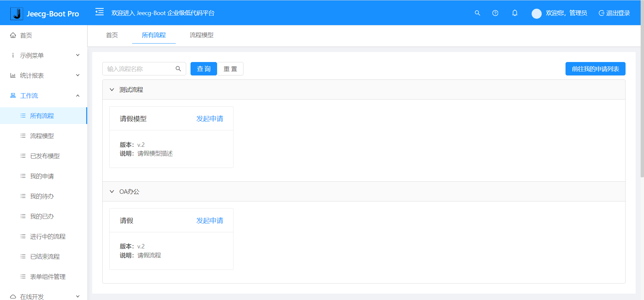Expand the 统计报表 sidebar menu
Screen dimensions: 644x300
point(44,75)
